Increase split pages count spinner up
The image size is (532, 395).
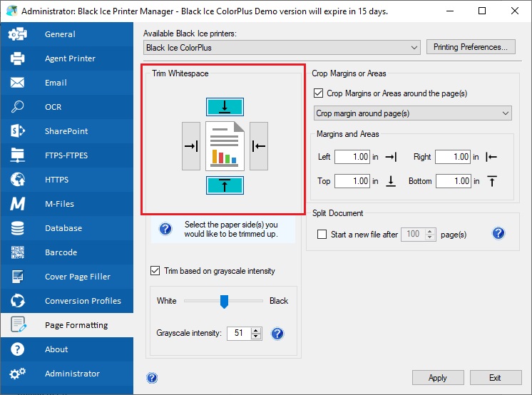pos(430,231)
